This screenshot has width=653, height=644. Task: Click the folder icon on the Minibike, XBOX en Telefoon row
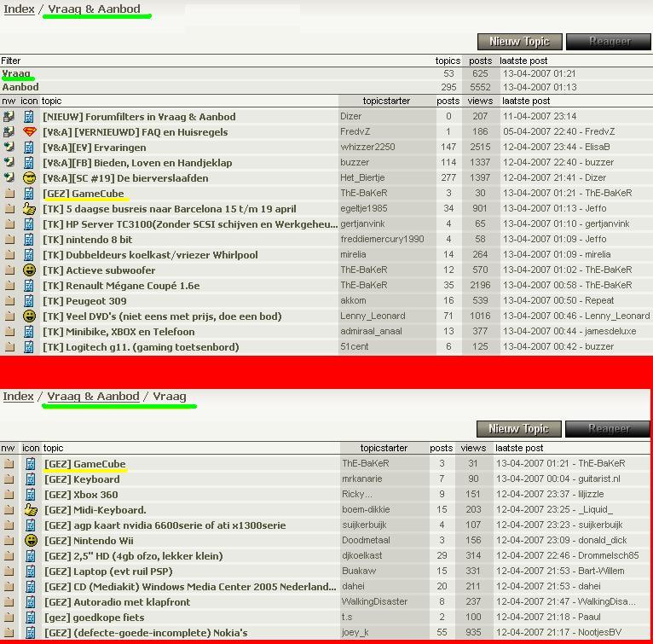coord(9,331)
